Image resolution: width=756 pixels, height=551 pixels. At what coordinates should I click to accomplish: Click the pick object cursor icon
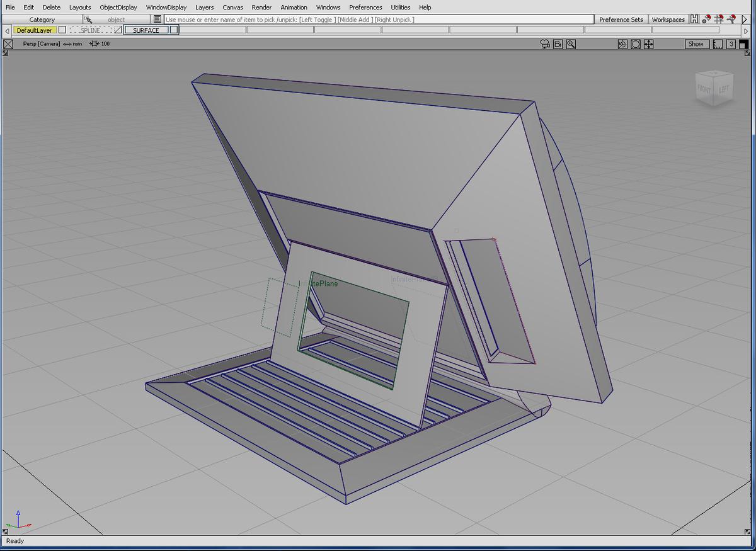pos(88,20)
